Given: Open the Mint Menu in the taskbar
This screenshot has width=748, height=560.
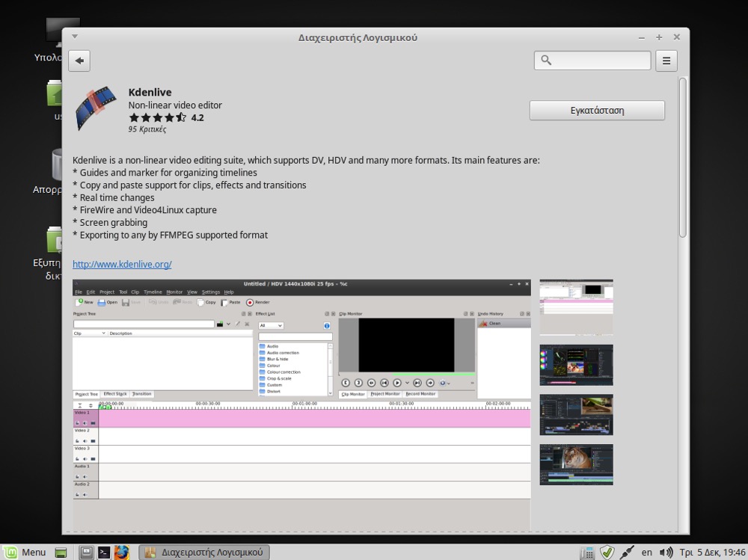Looking at the screenshot, I should click(25, 553).
